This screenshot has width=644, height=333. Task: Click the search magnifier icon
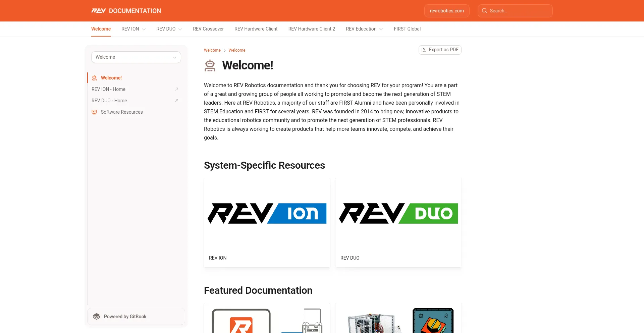484,11
